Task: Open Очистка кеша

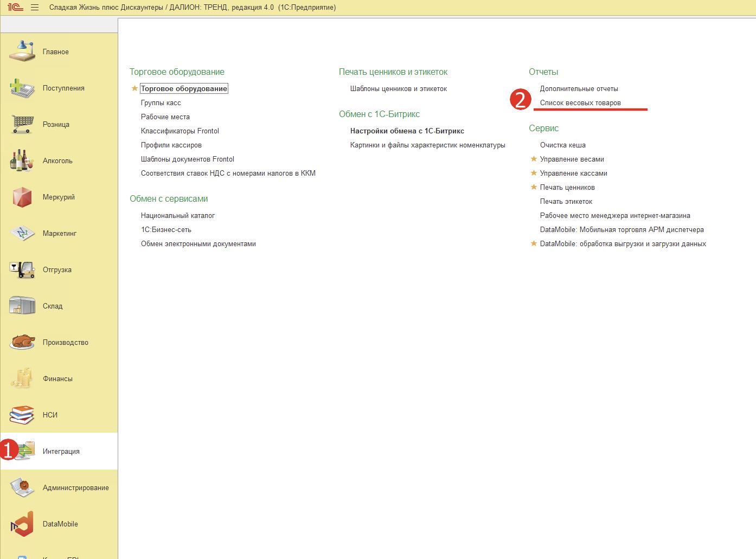Action: pyautogui.click(x=563, y=145)
